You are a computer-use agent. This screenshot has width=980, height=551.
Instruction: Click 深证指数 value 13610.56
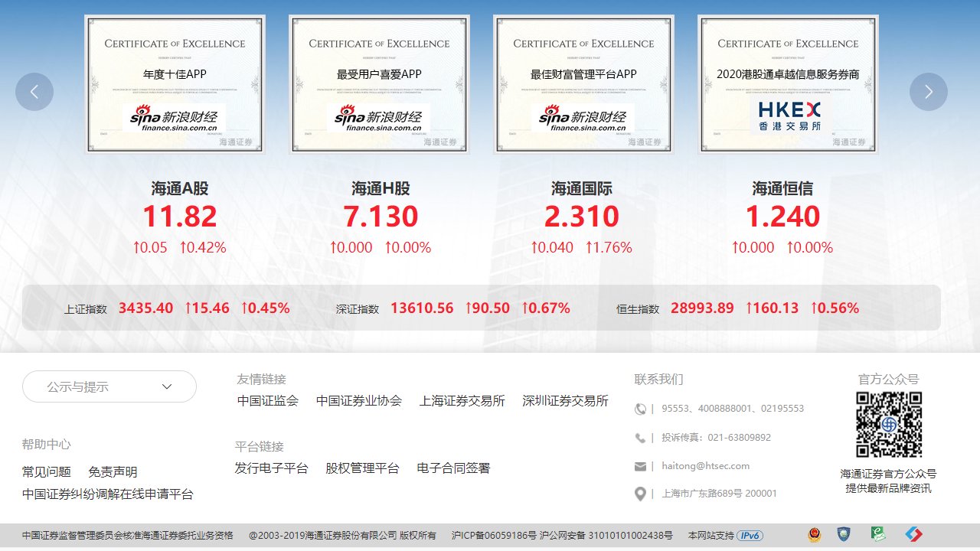pos(422,308)
